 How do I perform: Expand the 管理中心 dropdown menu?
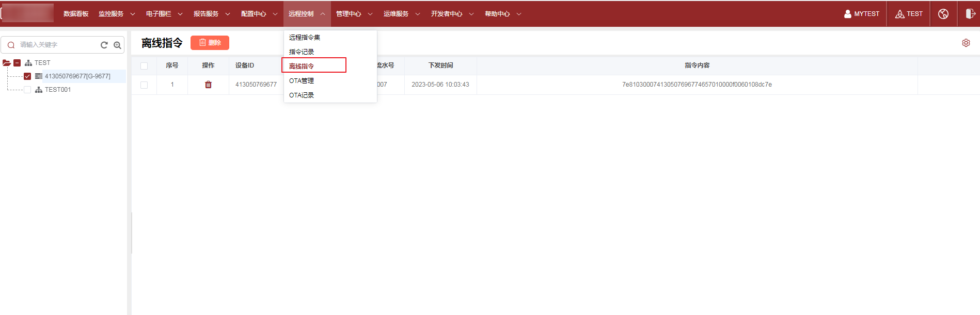pyautogui.click(x=354, y=14)
